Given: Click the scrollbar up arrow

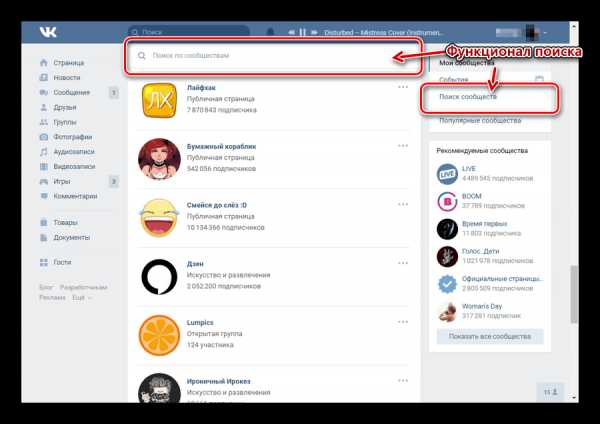Looking at the screenshot, I should [574, 26].
